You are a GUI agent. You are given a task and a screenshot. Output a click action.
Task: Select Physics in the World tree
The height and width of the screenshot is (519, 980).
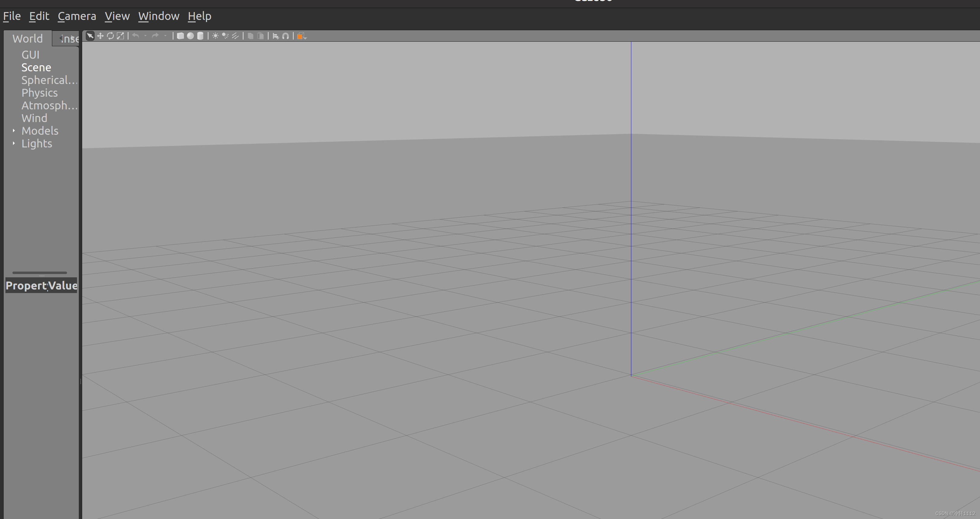[40, 93]
